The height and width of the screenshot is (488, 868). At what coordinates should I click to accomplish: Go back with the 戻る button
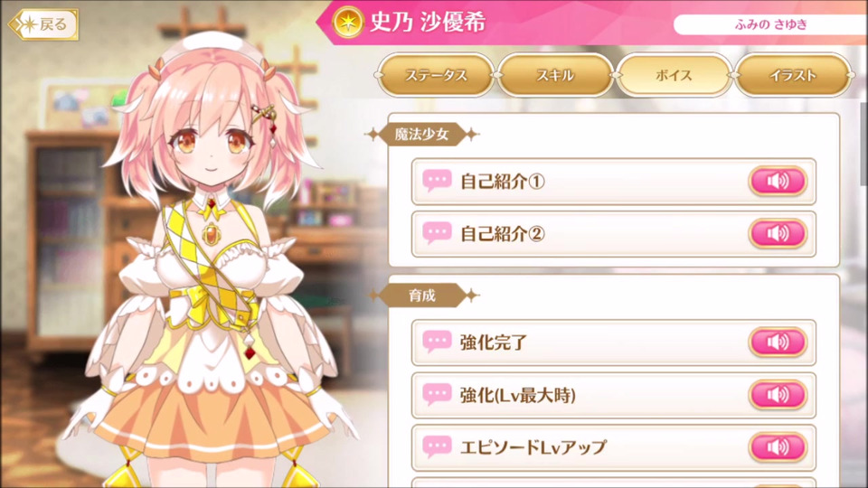43,24
